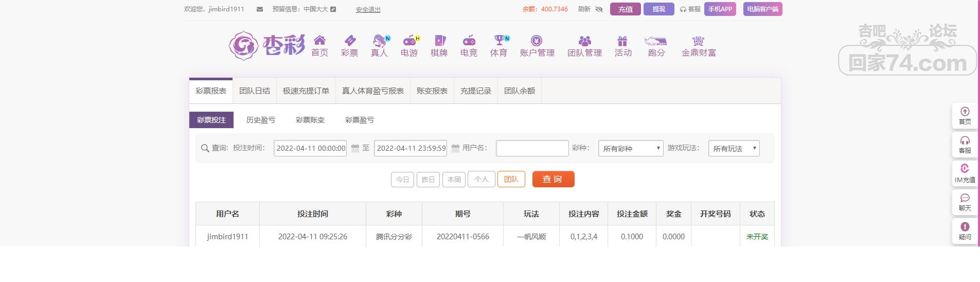Viewport: 980px width, 282px height.
Task: Open calendar picker for end time
Action: (x=455, y=148)
